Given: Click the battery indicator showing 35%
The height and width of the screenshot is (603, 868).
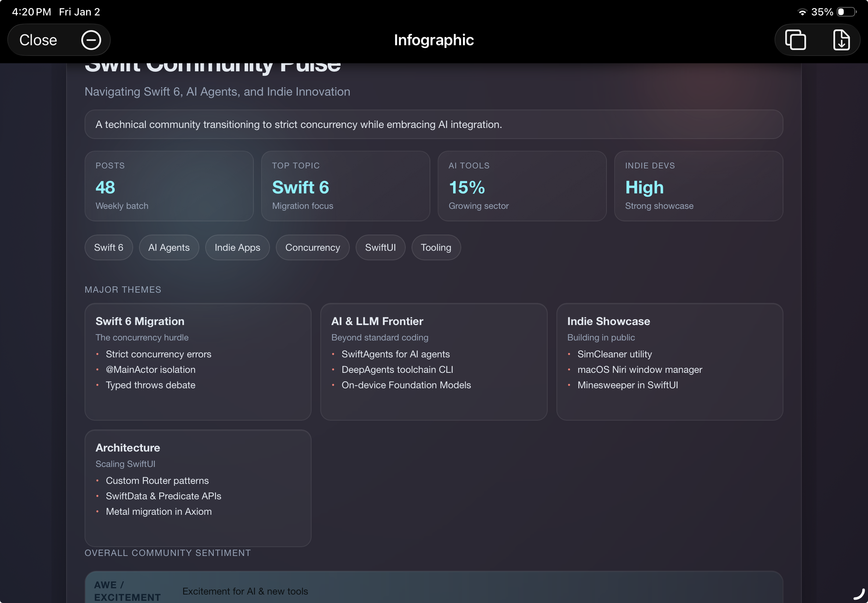Looking at the screenshot, I should click(845, 12).
